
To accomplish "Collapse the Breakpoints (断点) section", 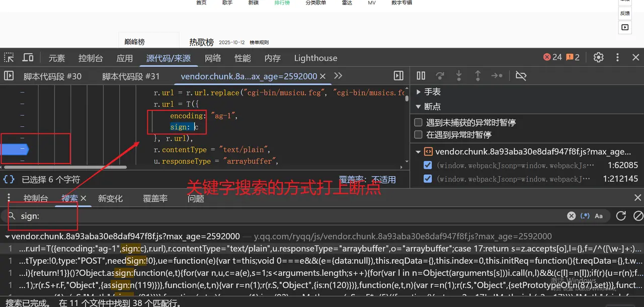I will [x=419, y=107].
